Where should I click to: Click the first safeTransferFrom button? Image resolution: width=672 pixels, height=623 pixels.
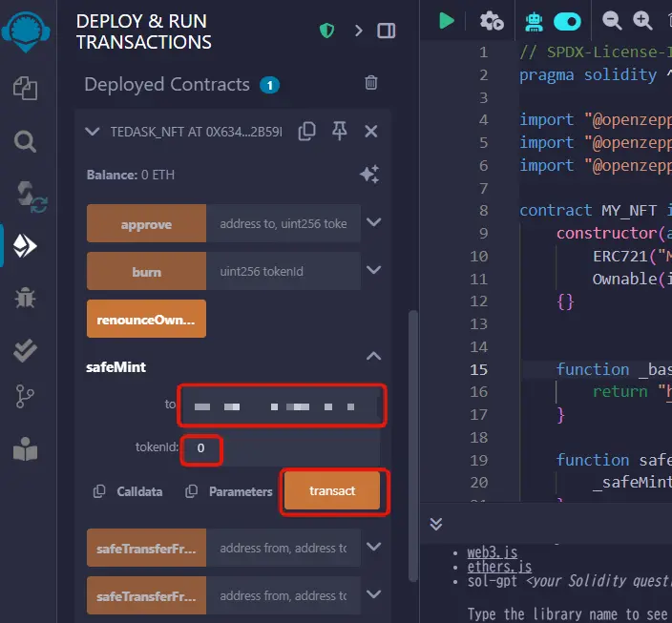pos(147,548)
